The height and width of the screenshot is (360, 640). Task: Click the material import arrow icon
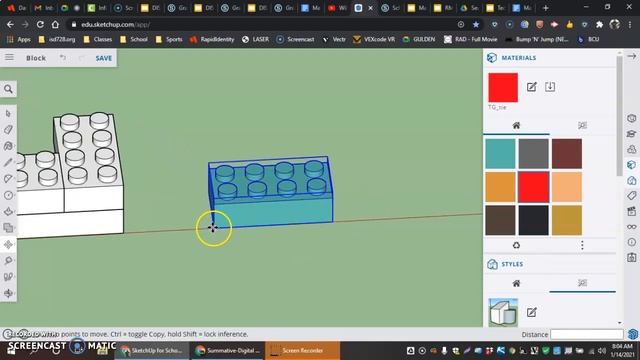(550, 87)
